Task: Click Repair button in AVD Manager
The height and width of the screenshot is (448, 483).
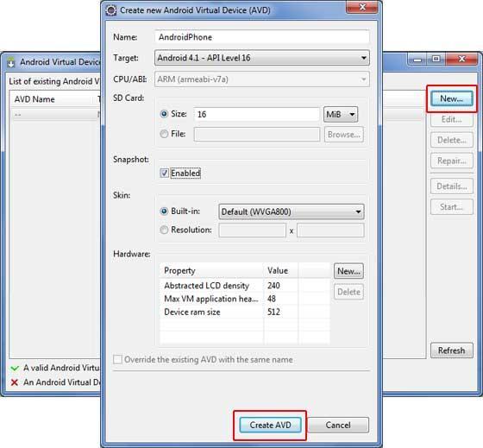Action: 452,161
